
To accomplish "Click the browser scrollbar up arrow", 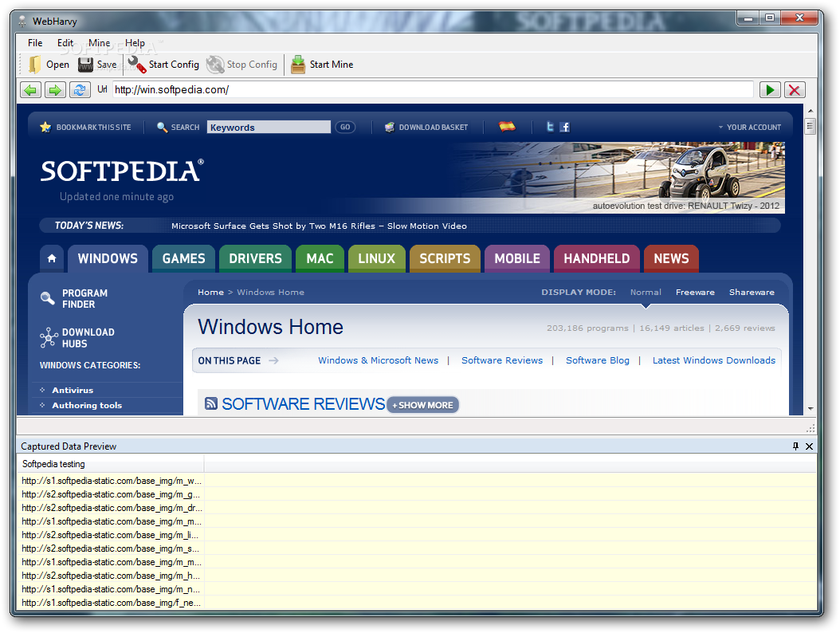I will (811, 110).
